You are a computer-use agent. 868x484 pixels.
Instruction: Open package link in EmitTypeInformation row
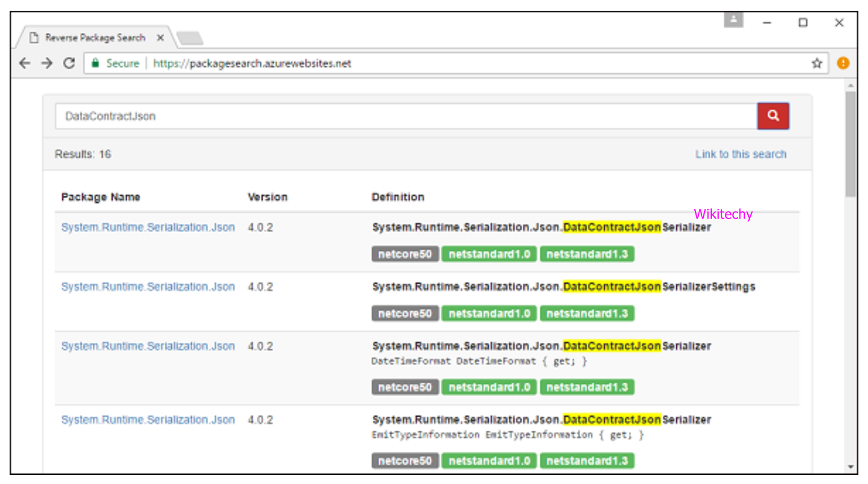coord(148,419)
